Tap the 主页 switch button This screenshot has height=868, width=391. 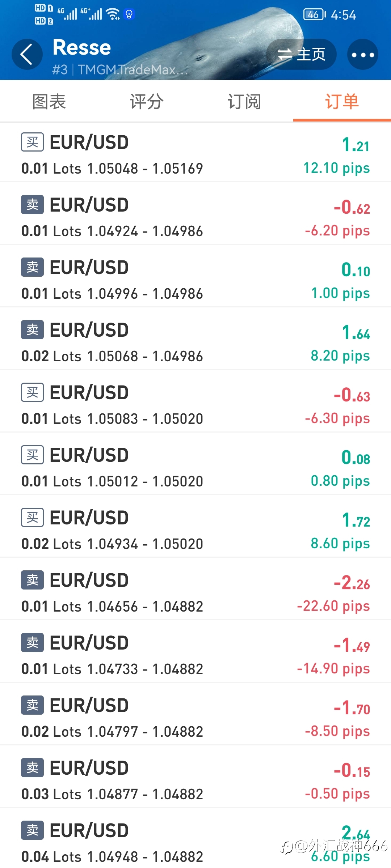(x=302, y=54)
